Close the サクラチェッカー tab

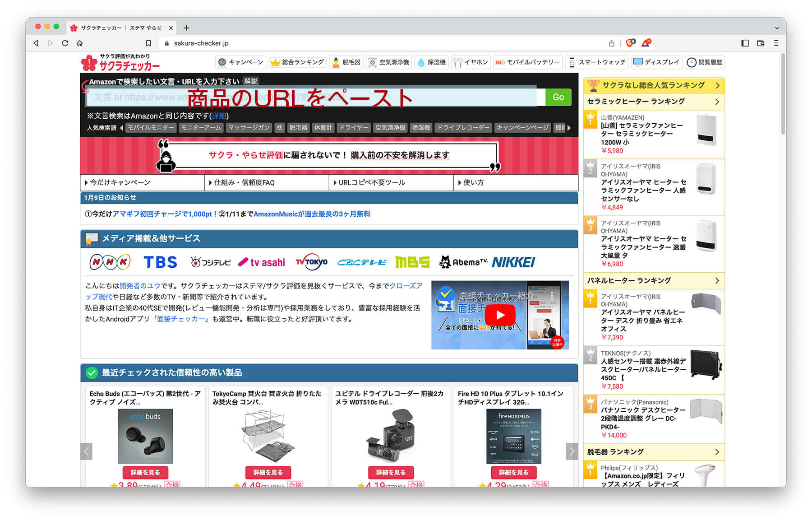171,28
